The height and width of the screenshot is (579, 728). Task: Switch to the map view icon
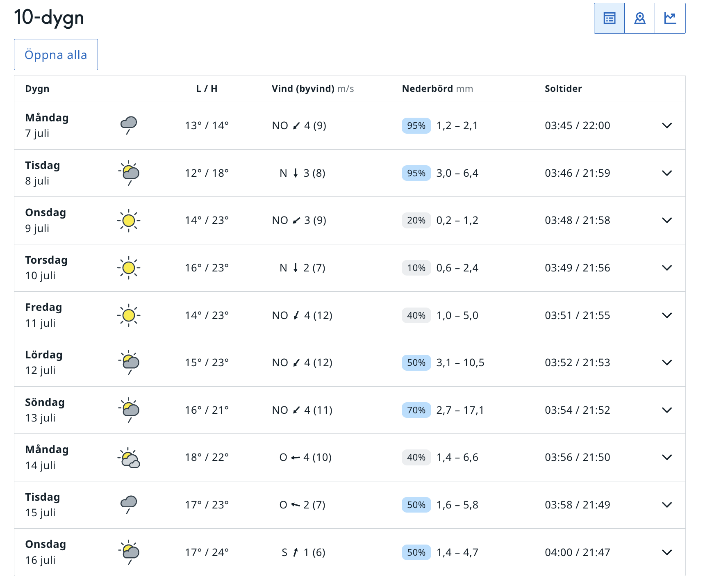click(640, 18)
